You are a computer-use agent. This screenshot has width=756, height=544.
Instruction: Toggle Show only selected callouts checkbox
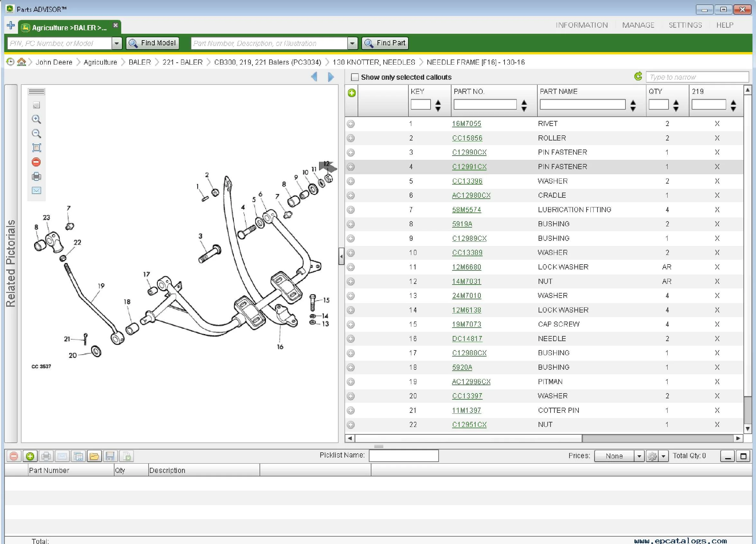(355, 77)
